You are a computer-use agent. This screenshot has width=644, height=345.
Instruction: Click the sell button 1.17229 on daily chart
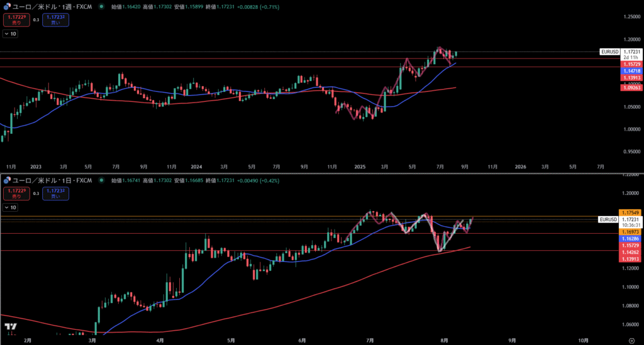pyautogui.click(x=16, y=194)
